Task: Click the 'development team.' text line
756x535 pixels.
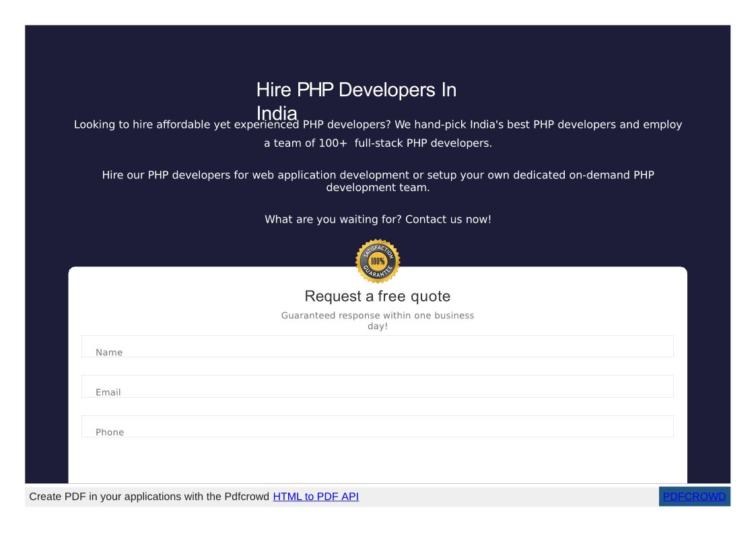Action: click(378, 188)
